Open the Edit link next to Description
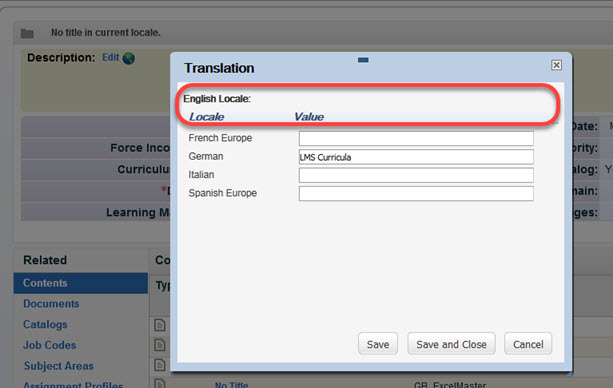Image resolution: width=613 pixels, height=388 pixels. tap(110, 57)
